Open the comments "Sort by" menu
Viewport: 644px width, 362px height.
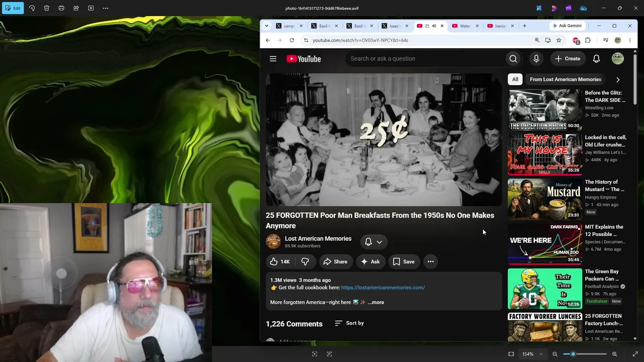349,323
